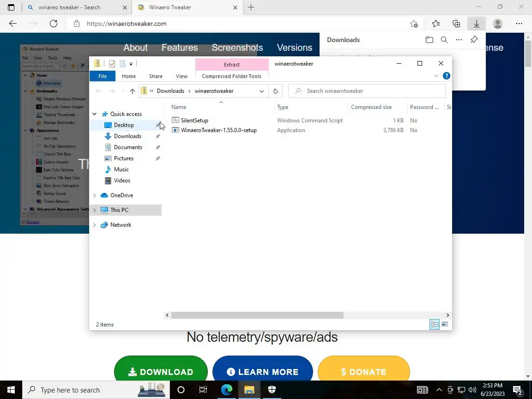Image resolution: width=532 pixels, height=399 pixels.
Task: Open About link on Winaero site
Action: click(x=135, y=48)
